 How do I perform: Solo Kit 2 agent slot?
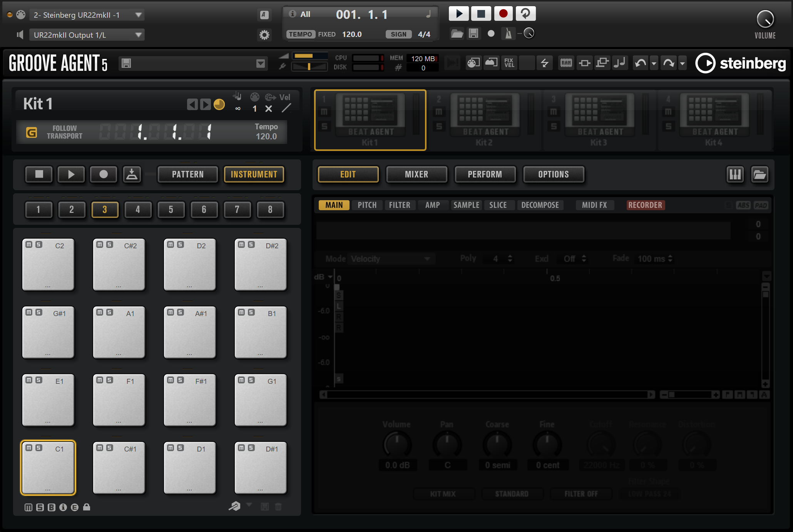[x=439, y=126]
